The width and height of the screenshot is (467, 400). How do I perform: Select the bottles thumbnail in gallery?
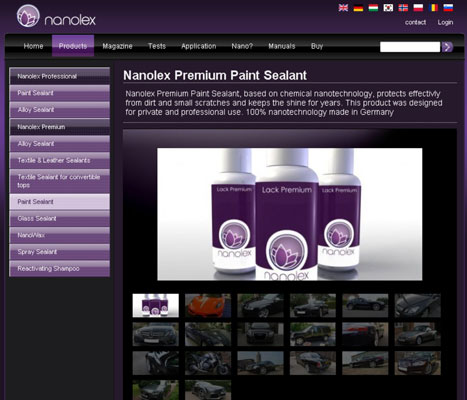pyautogui.click(x=156, y=305)
